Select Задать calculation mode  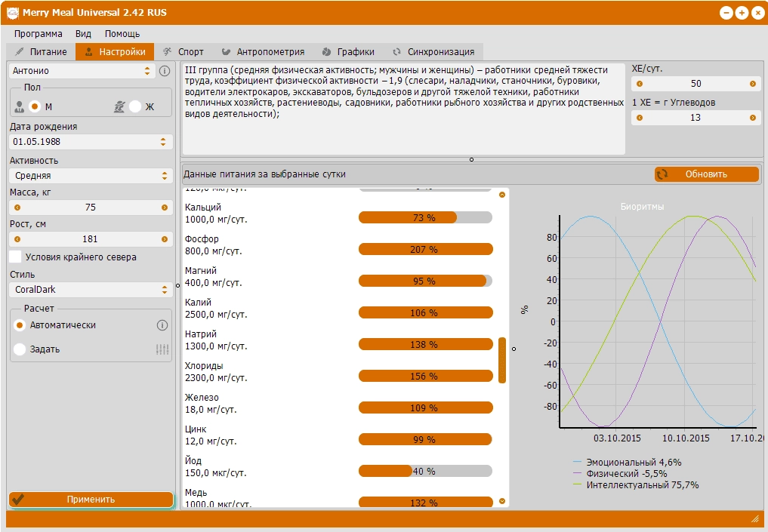tap(20, 349)
